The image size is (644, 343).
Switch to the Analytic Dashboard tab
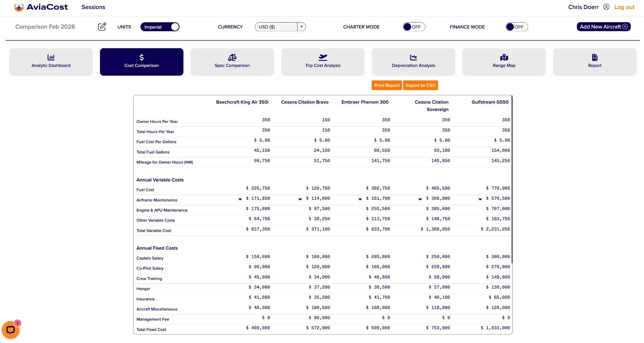point(51,62)
